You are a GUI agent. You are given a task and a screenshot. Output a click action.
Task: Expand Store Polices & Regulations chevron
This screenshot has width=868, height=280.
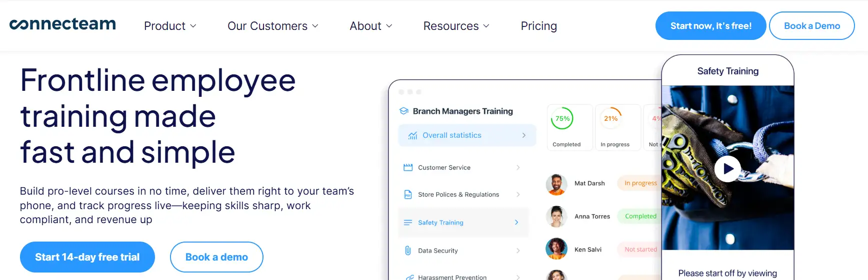518,195
